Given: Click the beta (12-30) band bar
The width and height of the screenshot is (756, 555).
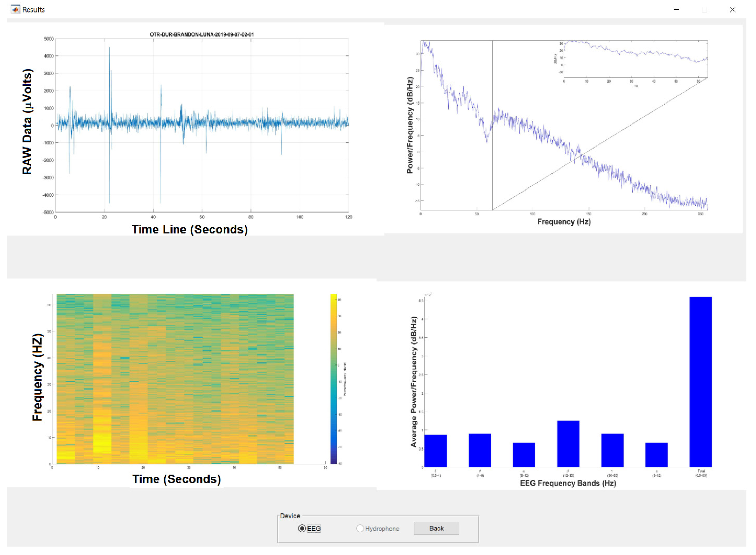Looking at the screenshot, I should [x=568, y=444].
